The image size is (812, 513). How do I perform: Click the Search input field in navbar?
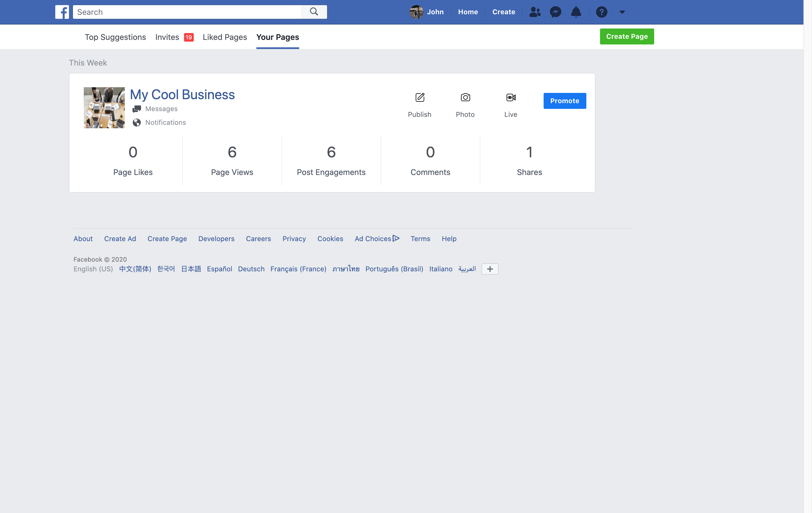[x=188, y=12]
